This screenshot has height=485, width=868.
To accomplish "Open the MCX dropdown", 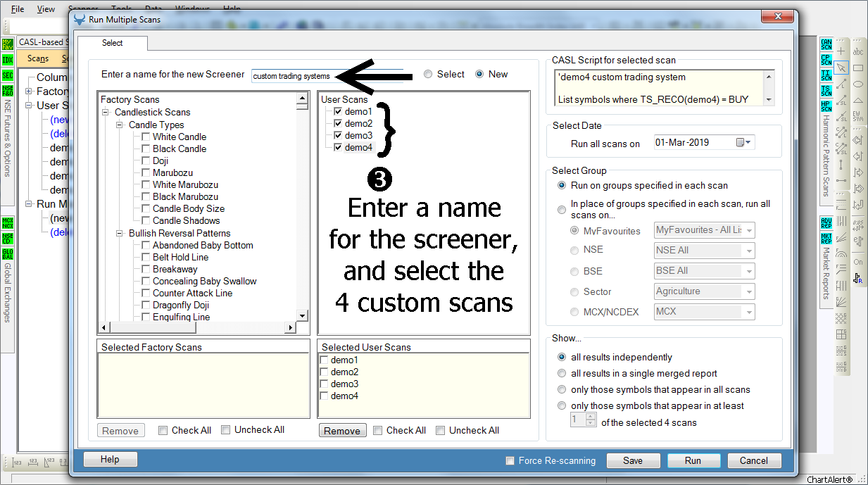I will [x=704, y=311].
